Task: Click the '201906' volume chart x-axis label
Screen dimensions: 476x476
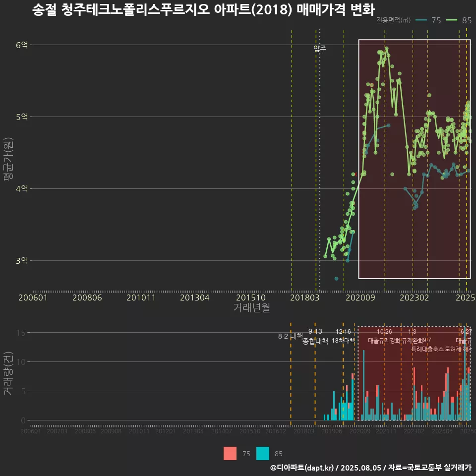Action: [x=332, y=431]
